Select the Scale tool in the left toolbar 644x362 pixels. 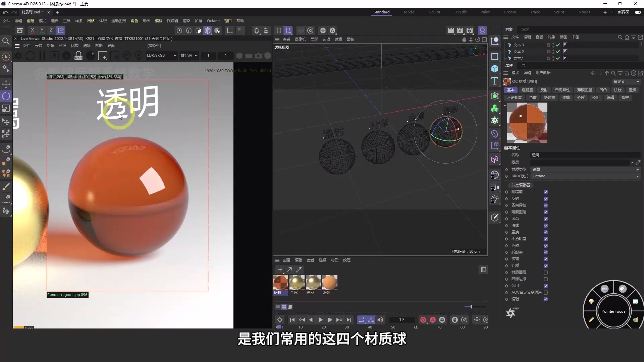point(6,108)
